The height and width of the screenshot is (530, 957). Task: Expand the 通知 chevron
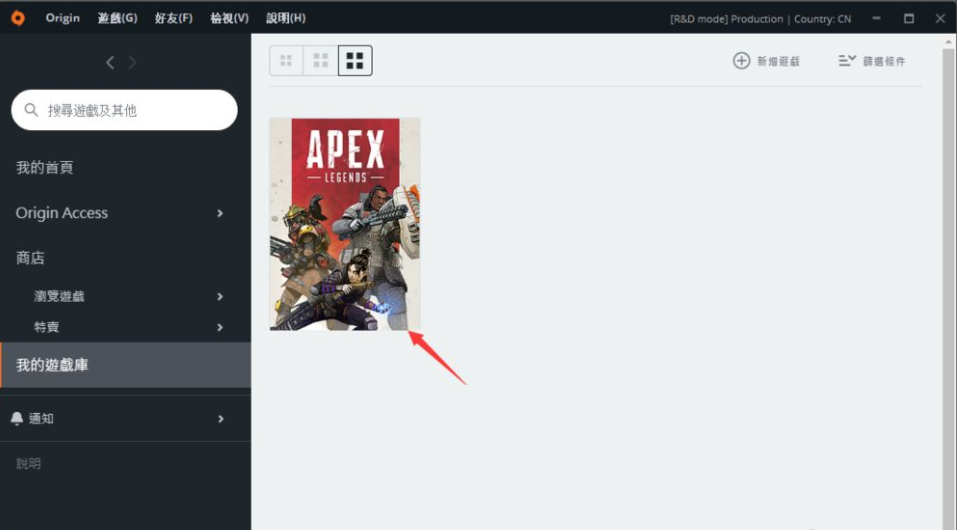click(220, 419)
